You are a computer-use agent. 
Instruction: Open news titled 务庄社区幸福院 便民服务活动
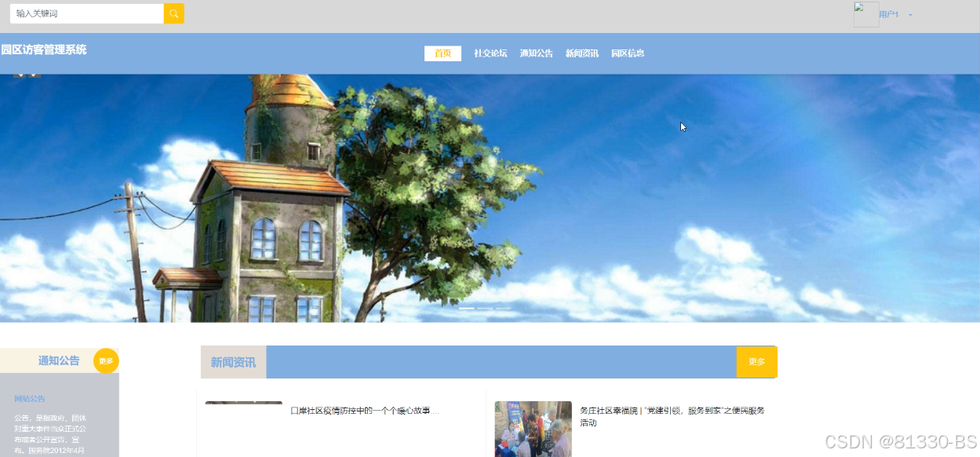(x=672, y=416)
